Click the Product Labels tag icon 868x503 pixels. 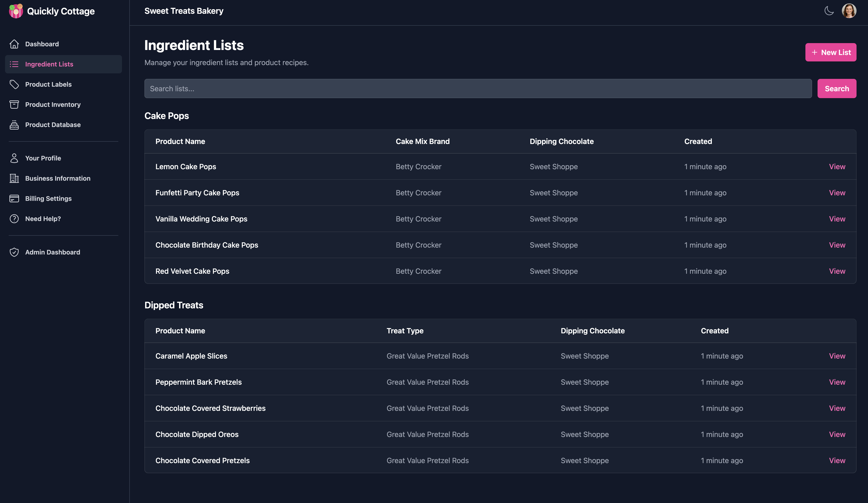click(14, 84)
